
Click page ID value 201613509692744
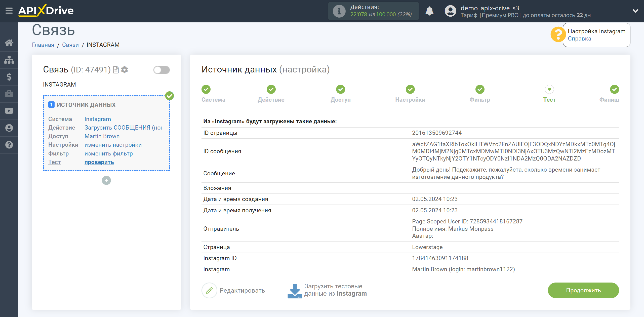(x=437, y=133)
